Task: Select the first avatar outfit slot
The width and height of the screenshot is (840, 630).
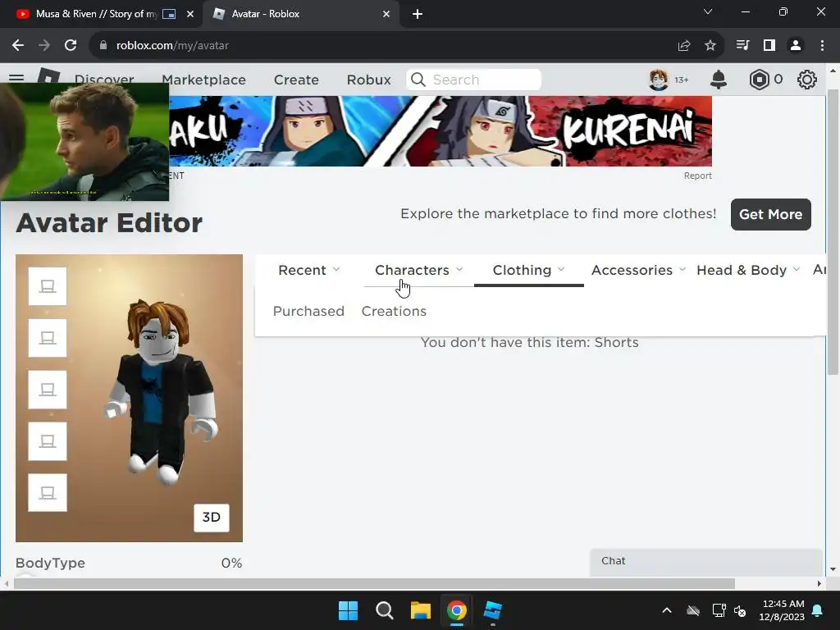Action: pyautogui.click(x=48, y=286)
